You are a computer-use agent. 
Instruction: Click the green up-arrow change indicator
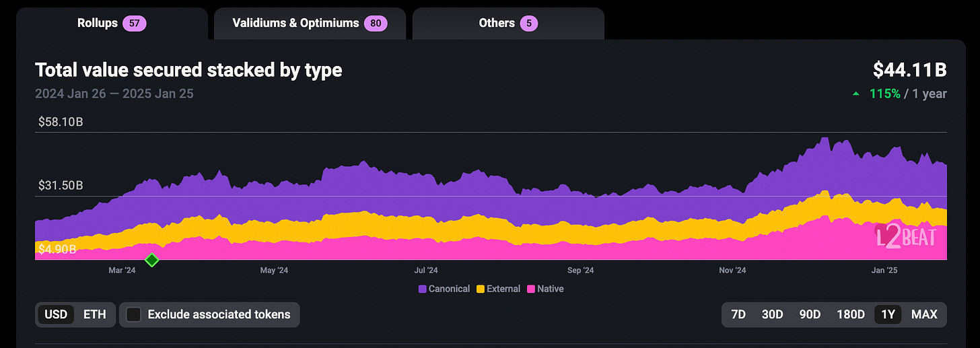coord(856,94)
